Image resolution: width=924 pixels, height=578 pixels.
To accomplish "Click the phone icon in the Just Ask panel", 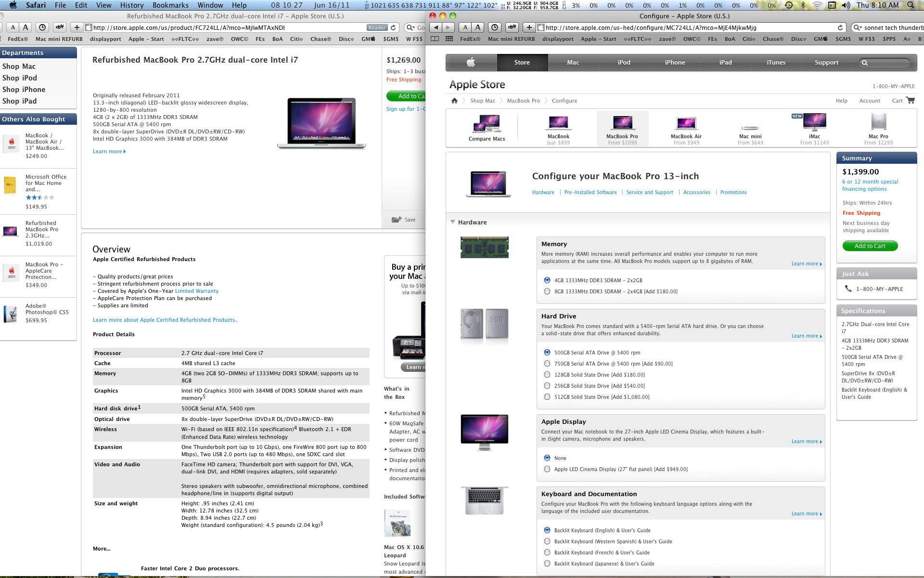I will click(x=848, y=289).
